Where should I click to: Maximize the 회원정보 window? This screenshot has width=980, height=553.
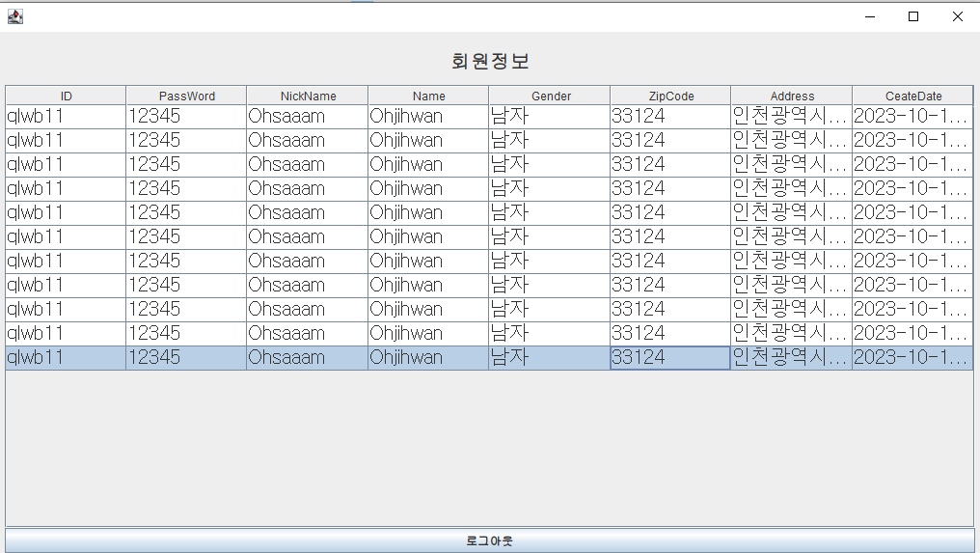[x=913, y=17]
